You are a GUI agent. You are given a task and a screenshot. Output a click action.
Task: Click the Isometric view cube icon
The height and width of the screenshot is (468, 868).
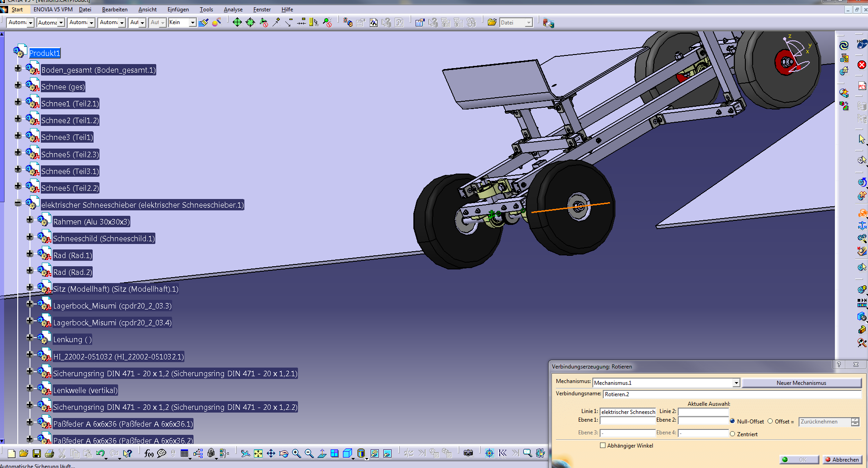(x=347, y=453)
